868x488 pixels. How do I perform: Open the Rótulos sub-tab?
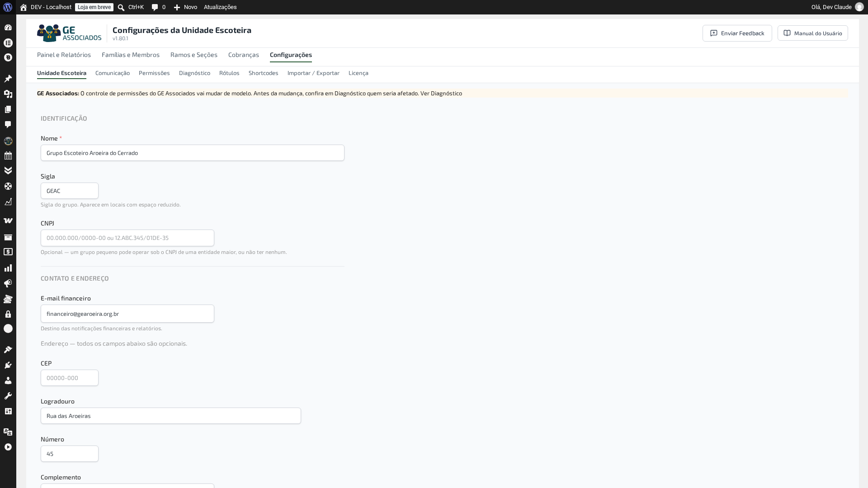(x=229, y=73)
